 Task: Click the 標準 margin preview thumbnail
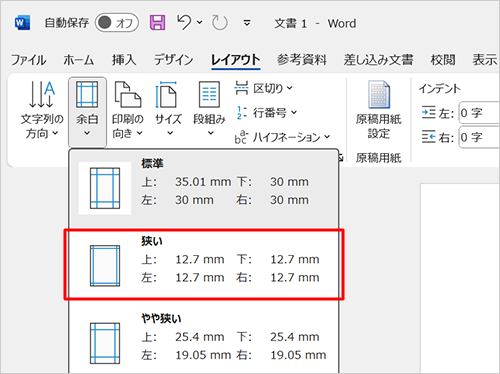point(105,188)
